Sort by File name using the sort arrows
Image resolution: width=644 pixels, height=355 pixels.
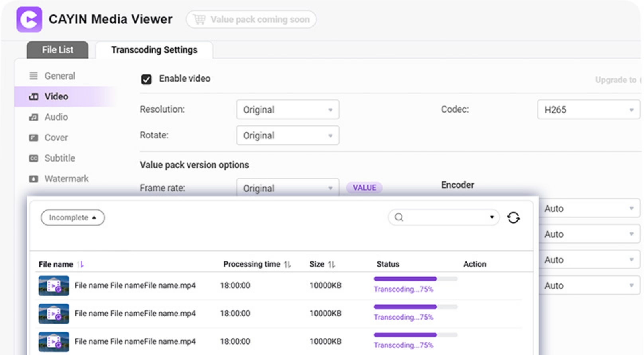(80, 265)
